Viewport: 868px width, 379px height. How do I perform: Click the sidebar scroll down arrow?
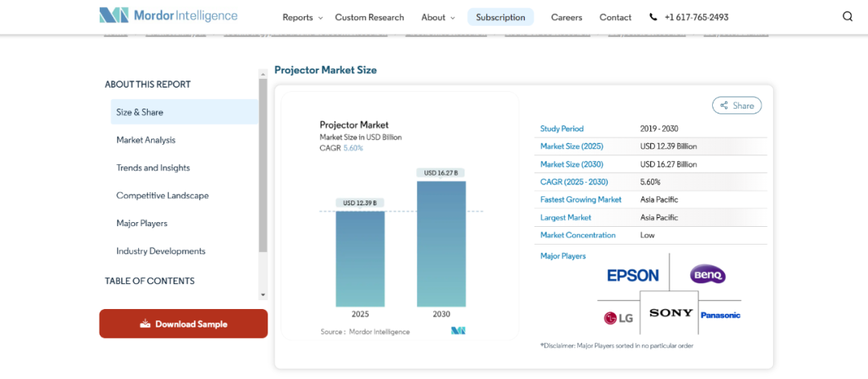263,295
